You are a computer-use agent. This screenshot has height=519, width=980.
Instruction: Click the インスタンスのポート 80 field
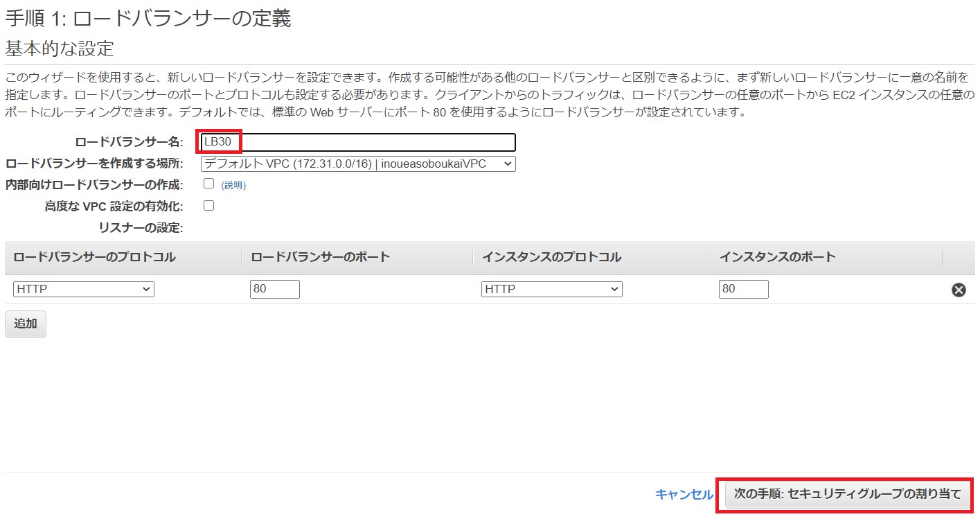743,290
